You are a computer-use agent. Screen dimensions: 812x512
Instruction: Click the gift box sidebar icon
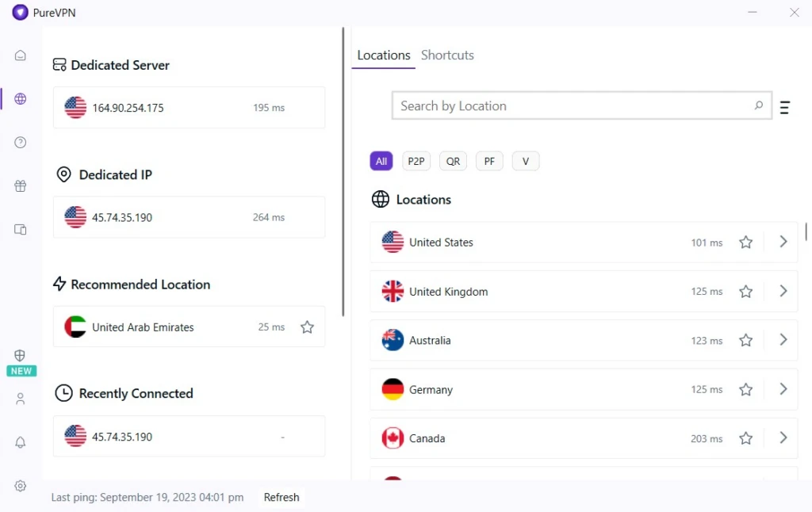pyautogui.click(x=20, y=185)
